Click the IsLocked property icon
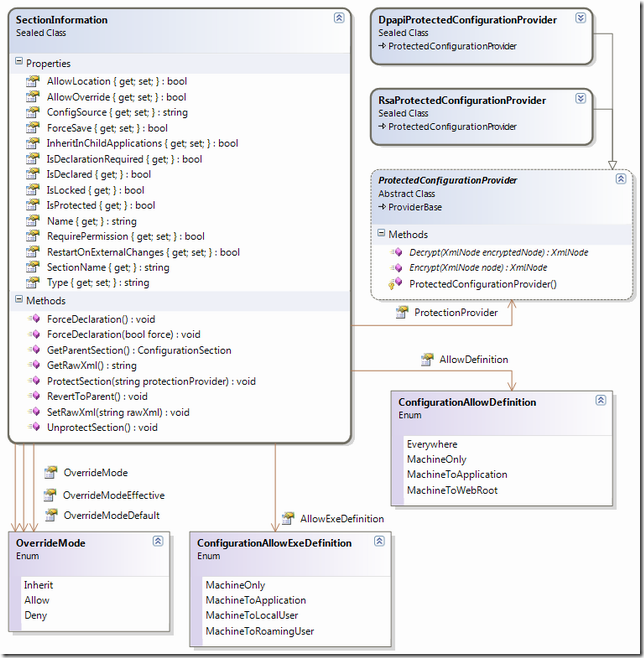This screenshot has width=644, height=658. 33,190
